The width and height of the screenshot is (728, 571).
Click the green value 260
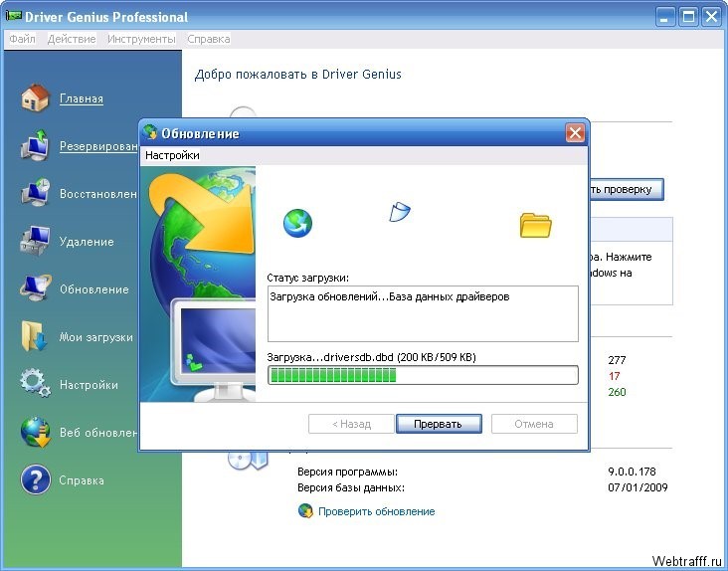coord(617,392)
